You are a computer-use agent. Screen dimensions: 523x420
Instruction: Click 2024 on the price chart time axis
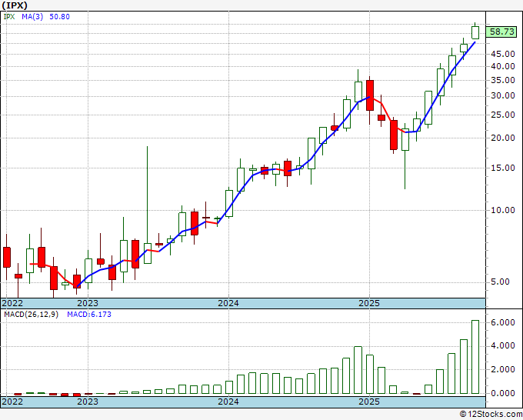(228, 303)
